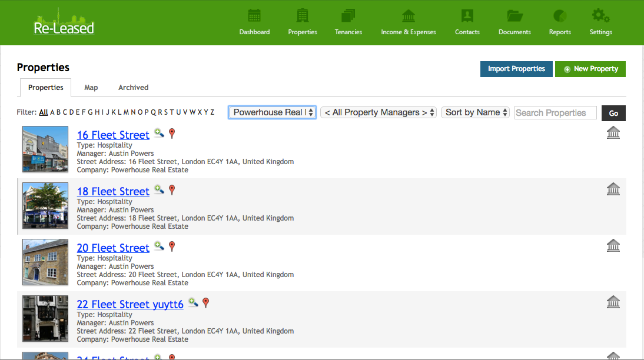644x360 pixels.
Task: Click magnifier icon next to 20 Fleet Street
Action: click(x=159, y=246)
